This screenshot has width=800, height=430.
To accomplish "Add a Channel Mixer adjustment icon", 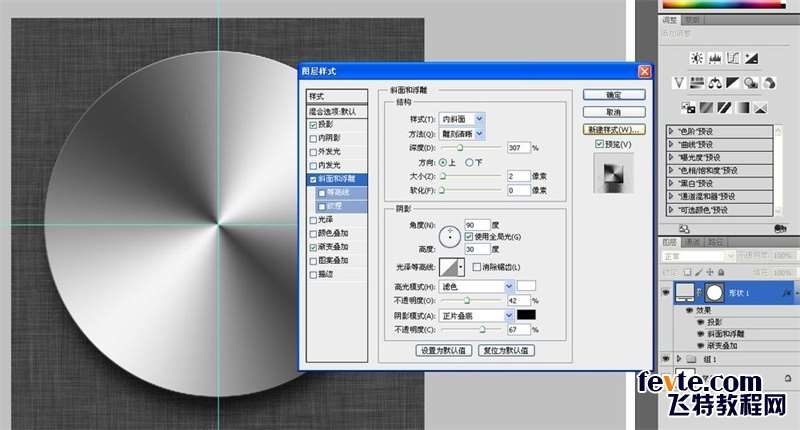I will click(769, 83).
